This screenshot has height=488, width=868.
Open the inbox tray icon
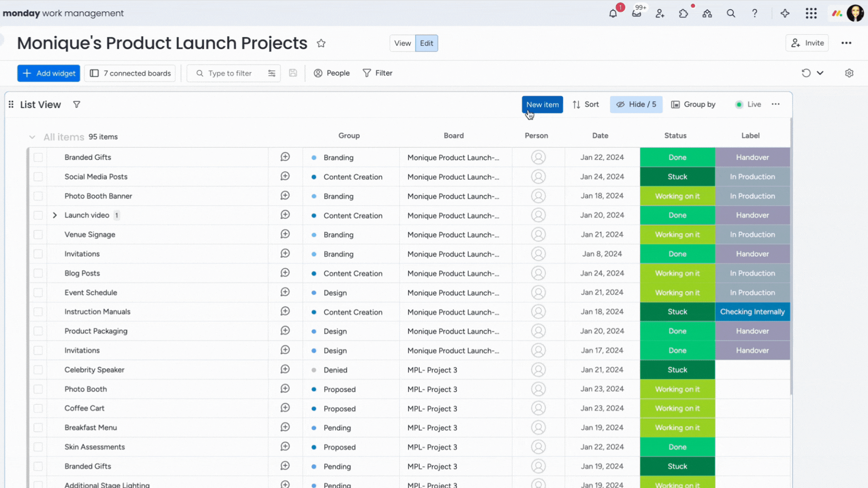pos(637,14)
